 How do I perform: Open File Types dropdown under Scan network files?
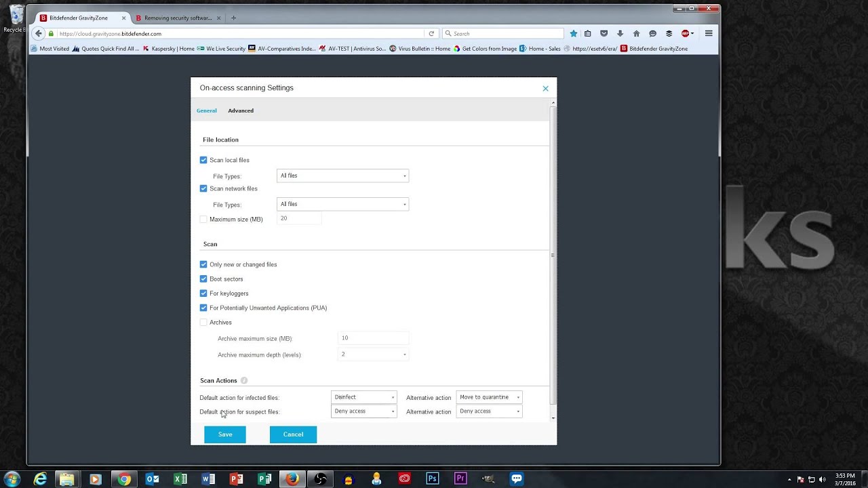pos(342,205)
